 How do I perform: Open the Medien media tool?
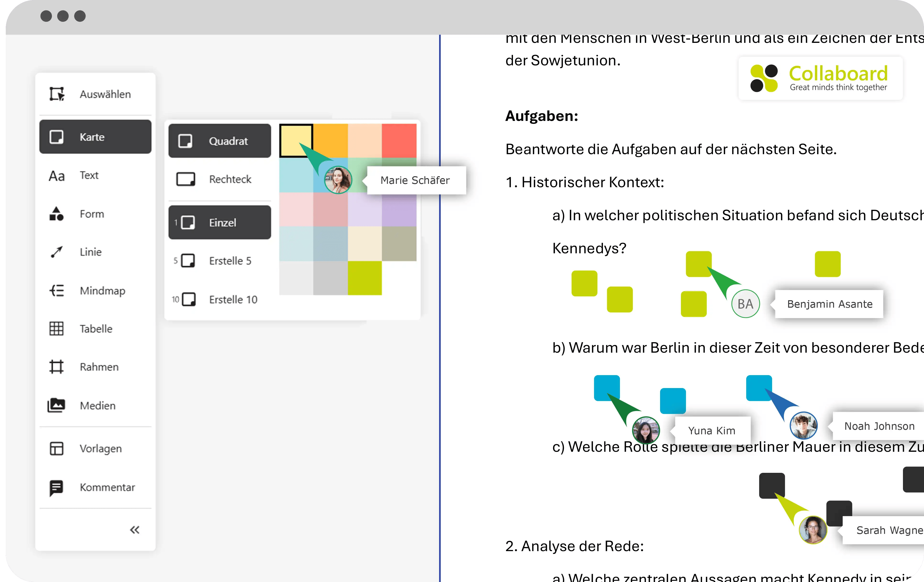click(95, 405)
